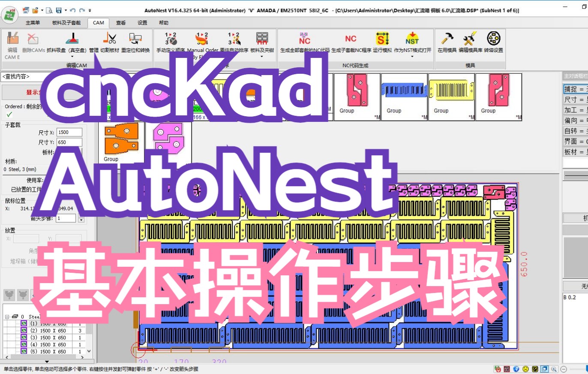Select the orange Group part thumbnail
This screenshot has height=374, width=588.
(122, 142)
